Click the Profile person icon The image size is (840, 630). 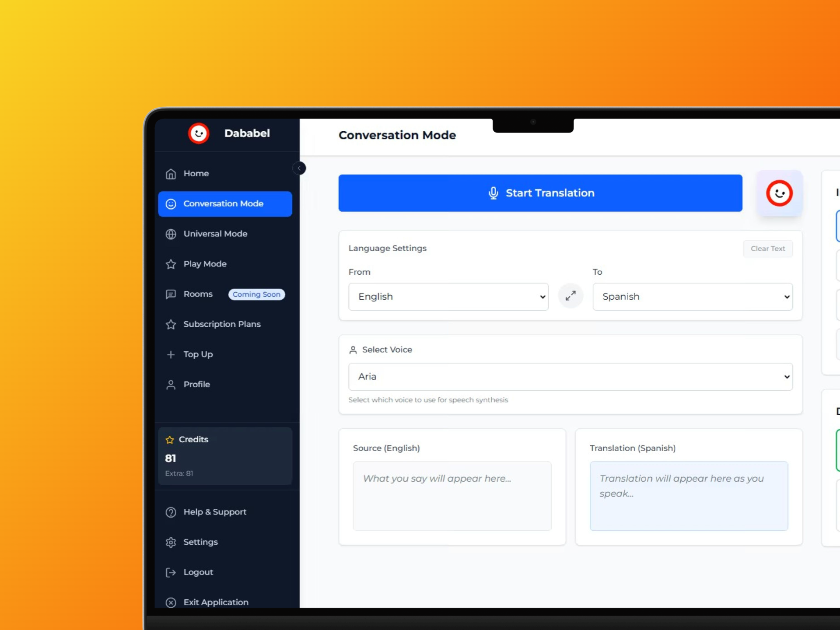171,385
